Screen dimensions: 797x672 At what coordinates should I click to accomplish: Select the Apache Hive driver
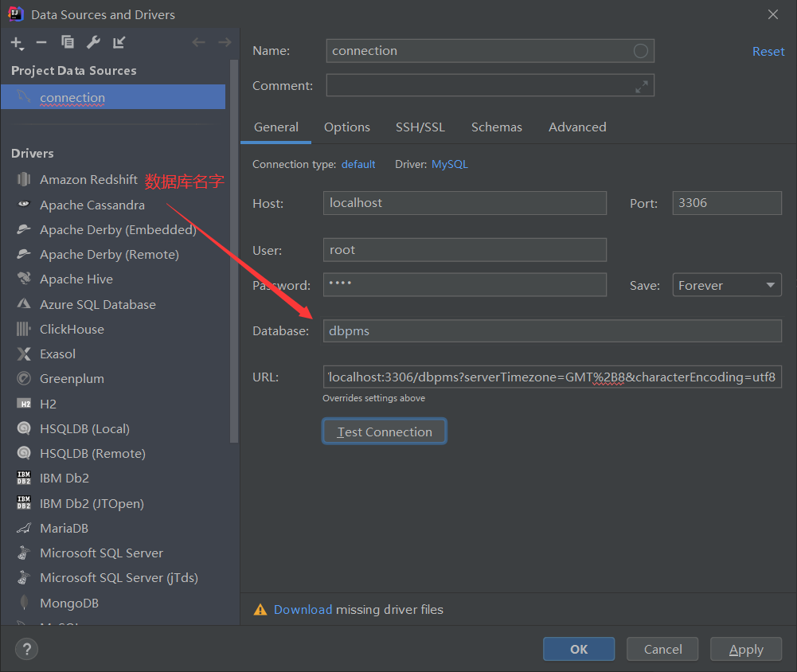tap(76, 279)
